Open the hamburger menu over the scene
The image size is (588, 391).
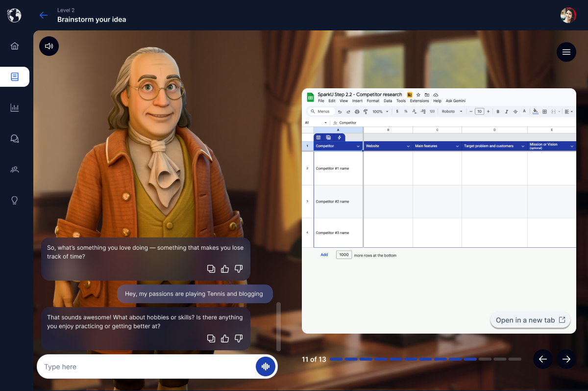(x=566, y=52)
